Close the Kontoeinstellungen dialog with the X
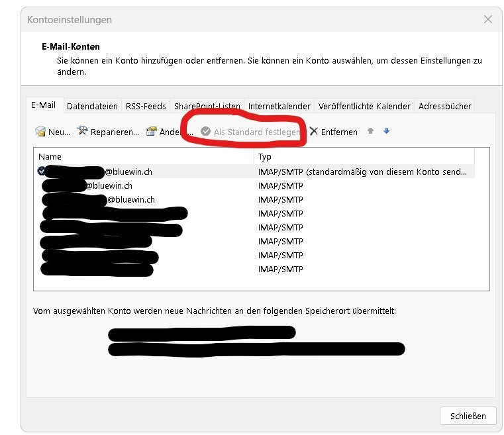This screenshot has height=435, width=504. (488, 20)
